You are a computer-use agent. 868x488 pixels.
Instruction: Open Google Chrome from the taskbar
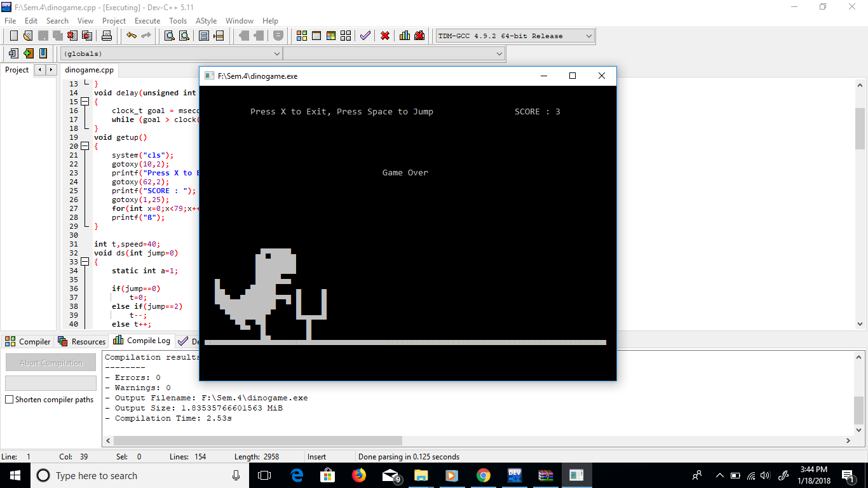click(x=484, y=475)
